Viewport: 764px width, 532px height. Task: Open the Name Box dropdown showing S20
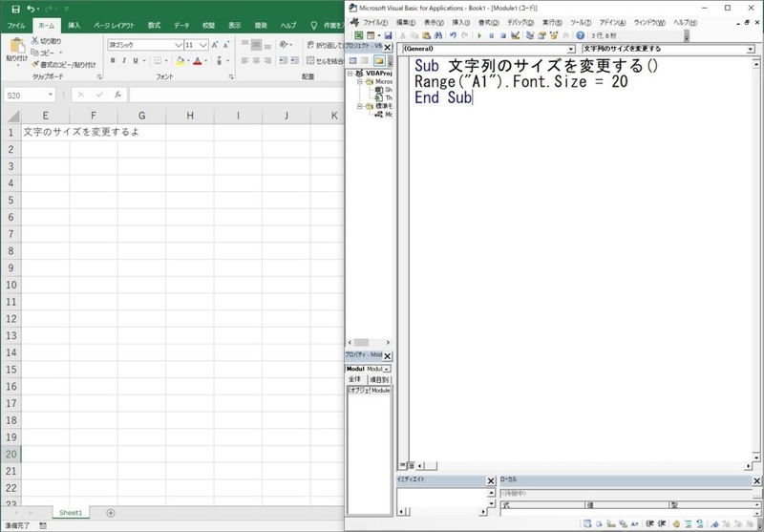click(51, 95)
